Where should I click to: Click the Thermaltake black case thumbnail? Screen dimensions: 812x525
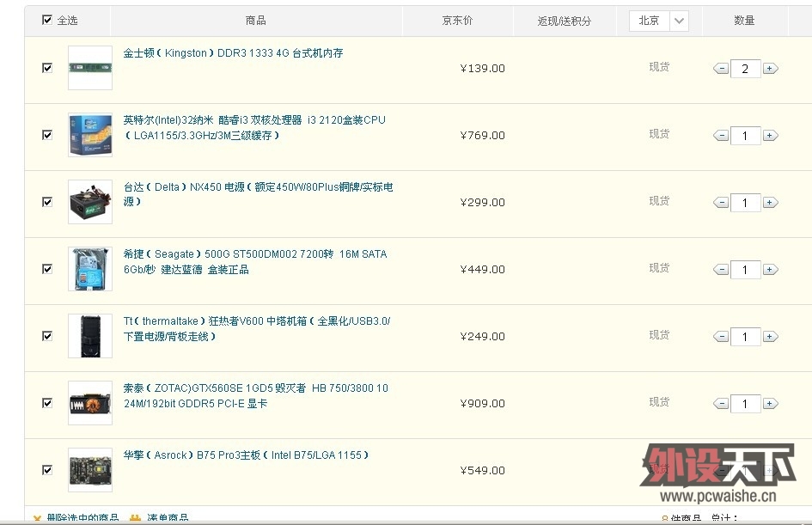[90, 335]
